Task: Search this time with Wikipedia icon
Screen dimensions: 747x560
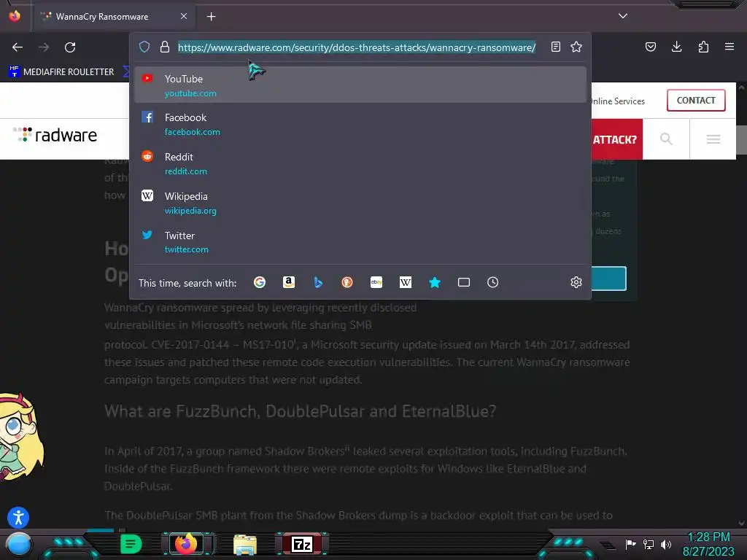Action: click(x=406, y=282)
